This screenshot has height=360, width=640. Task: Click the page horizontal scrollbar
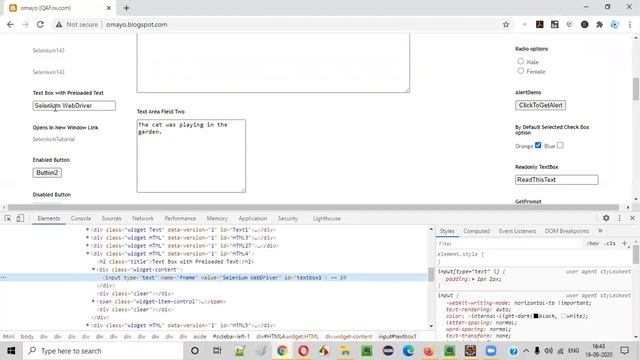(313, 207)
